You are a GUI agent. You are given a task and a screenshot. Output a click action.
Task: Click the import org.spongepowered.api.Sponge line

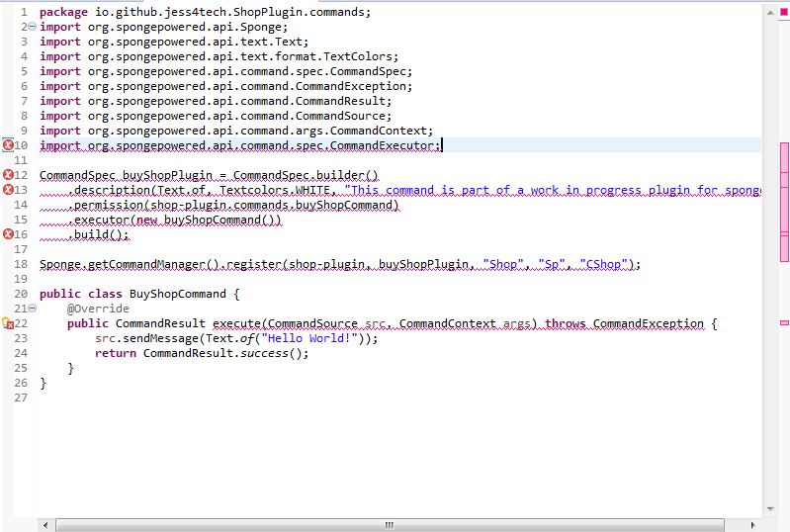coord(164,27)
